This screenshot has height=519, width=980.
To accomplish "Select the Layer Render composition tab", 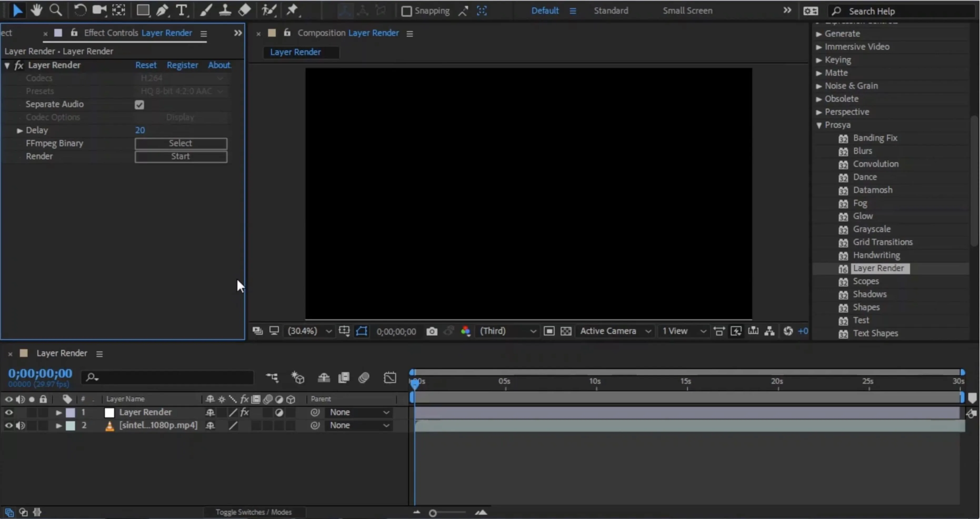I will 301,52.
